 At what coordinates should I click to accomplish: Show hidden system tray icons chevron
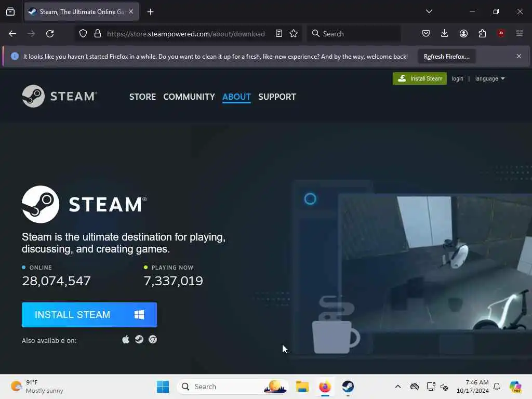coord(398,387)
